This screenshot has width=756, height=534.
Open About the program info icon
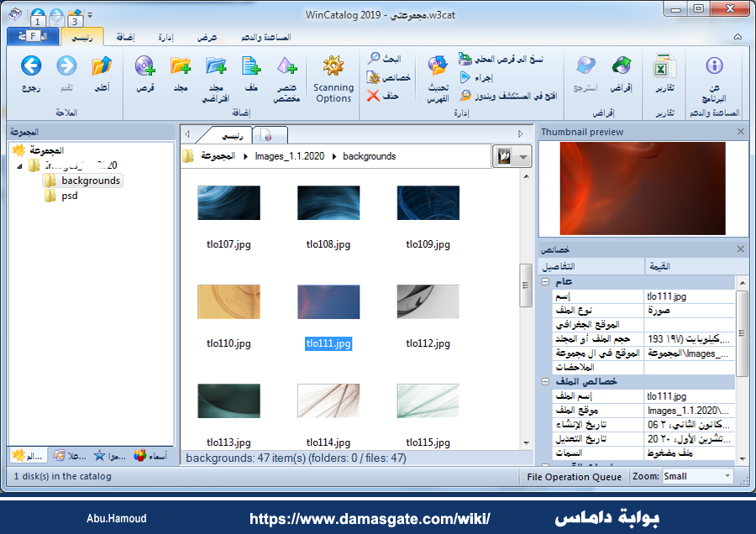point(714,65)
